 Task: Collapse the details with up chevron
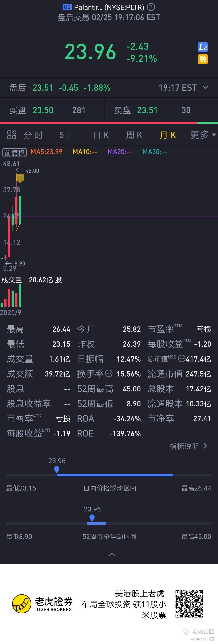[x=112, y=554]
